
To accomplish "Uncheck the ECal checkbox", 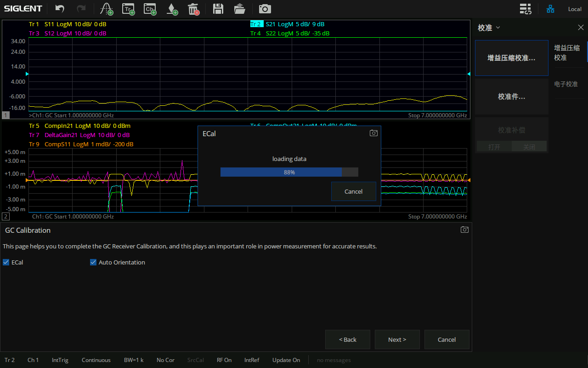I will click(x=6, y=262).
